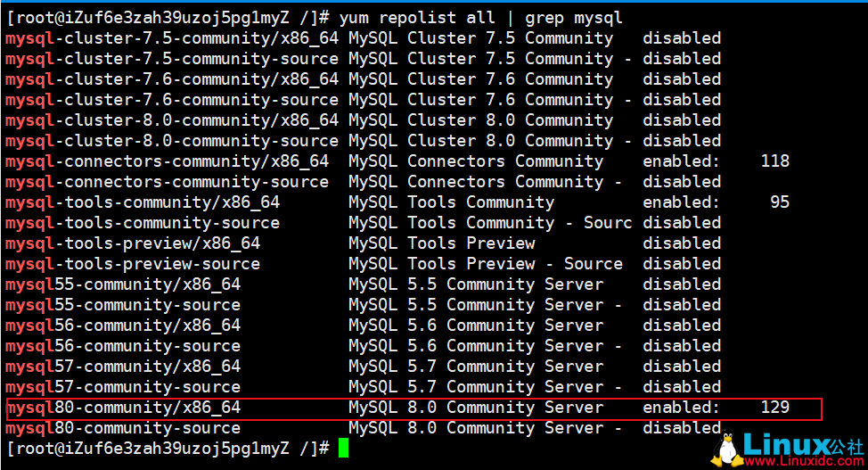
Task: Click the package count '129'
Action: click(x=775, y=408)
